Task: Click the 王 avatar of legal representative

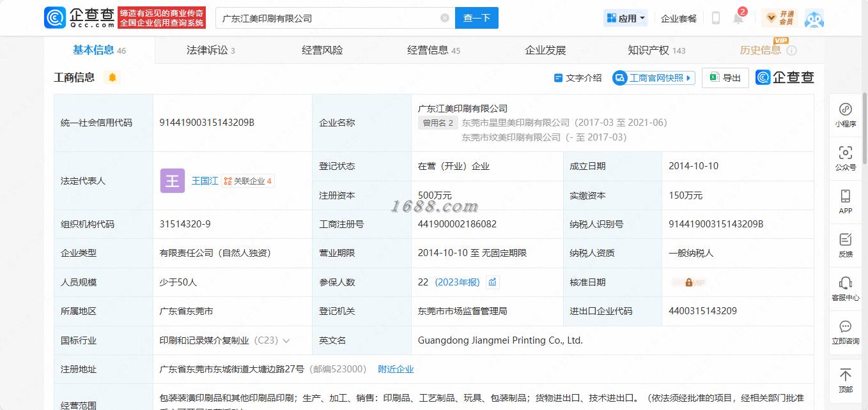Action: 173,181
